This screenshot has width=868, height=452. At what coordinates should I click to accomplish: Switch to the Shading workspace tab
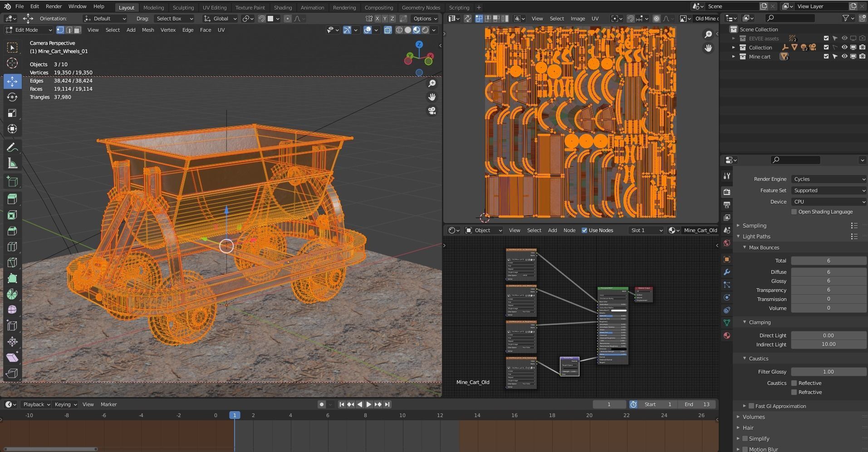pos(283,7)
